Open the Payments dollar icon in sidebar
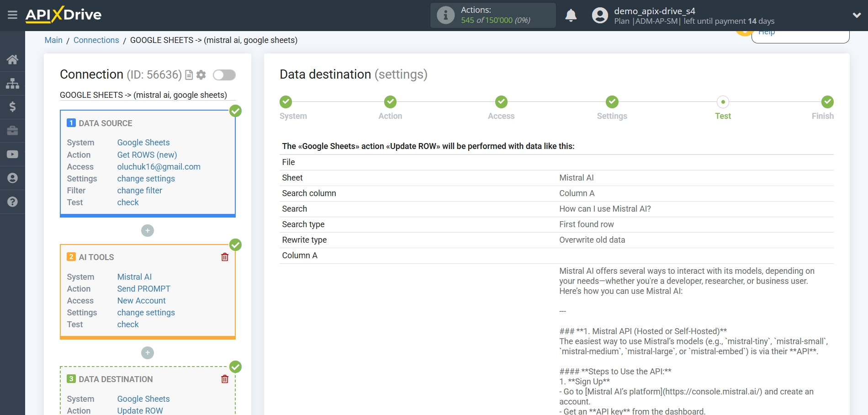868x415 pixels. pos(12,107)
